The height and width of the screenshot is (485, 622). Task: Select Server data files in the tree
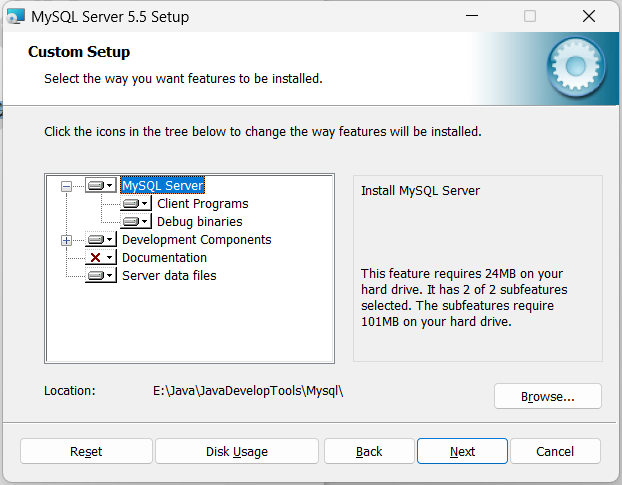click(169, 276)
